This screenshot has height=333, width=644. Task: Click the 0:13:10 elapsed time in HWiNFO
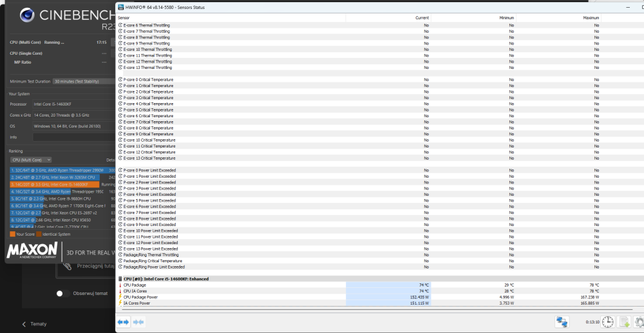pos(592,322)
